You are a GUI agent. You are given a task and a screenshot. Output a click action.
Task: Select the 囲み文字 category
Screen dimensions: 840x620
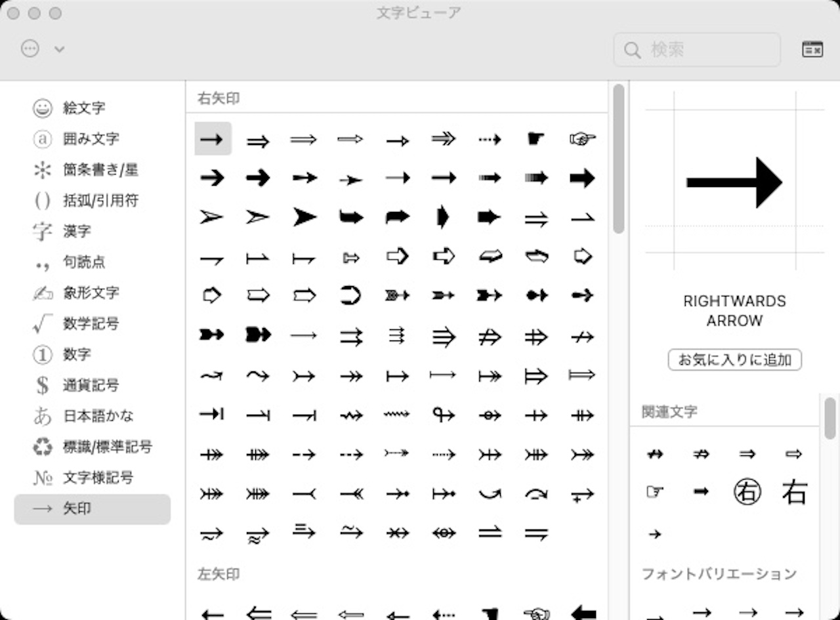tap(92, 138)
